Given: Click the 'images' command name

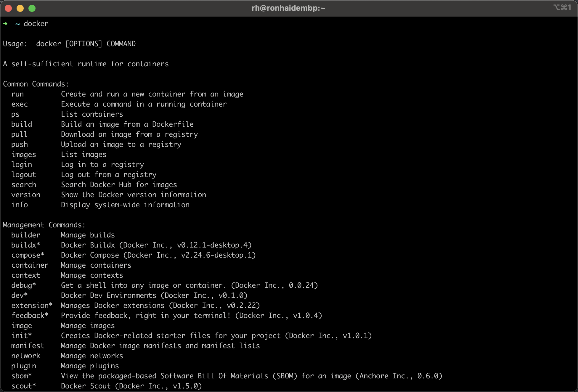Looking at the screenshot, I should tap(24, 155).
